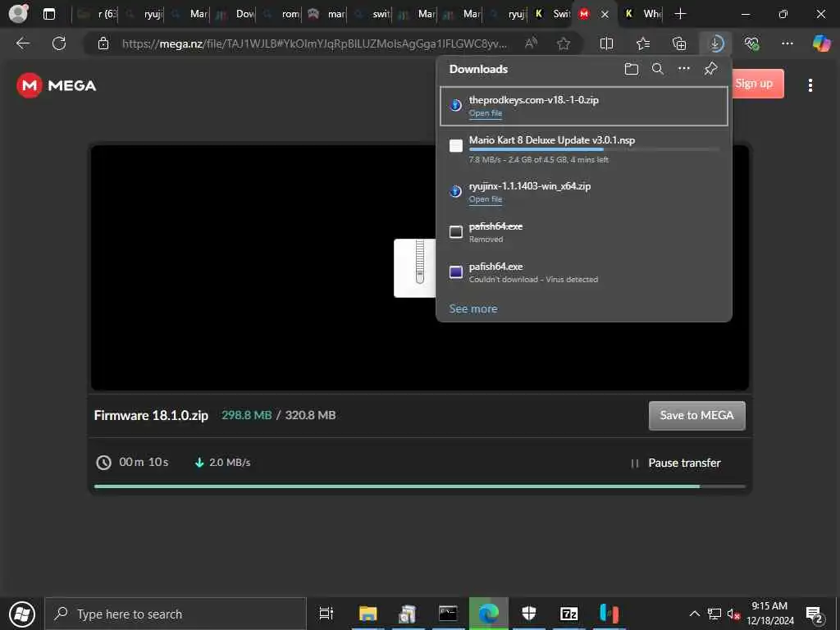Click the address bar URL
Viewport: 840px width, 630px height.
click(x=314, y=43)
